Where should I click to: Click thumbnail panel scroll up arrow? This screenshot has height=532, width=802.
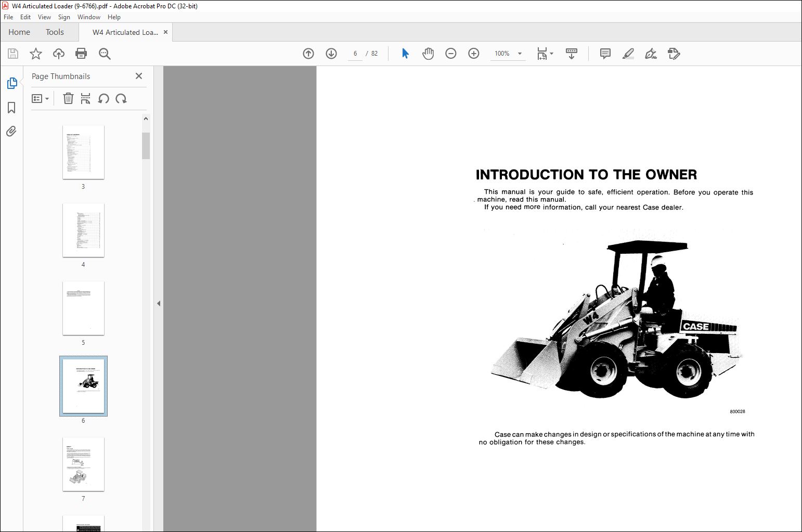[x=146, y=119]
